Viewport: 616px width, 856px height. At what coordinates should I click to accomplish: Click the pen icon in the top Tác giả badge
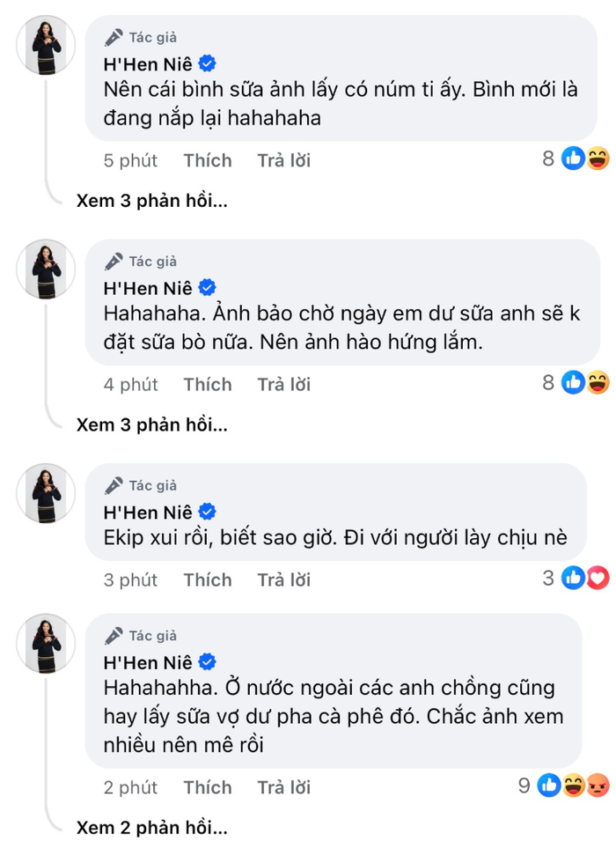pos(113,37)
